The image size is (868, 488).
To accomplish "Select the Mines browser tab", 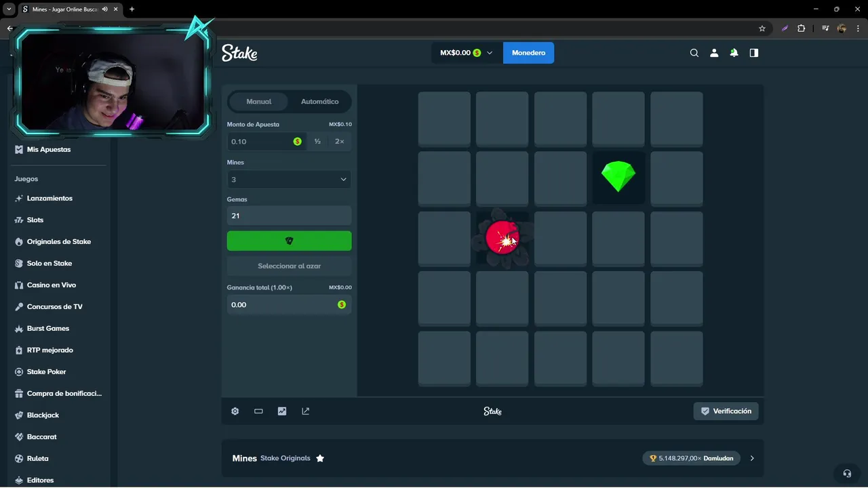I will (x=69, y=9).
